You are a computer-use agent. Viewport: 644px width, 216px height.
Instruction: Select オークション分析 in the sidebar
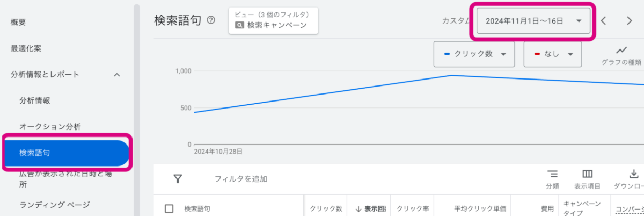[x=50, y=127]
